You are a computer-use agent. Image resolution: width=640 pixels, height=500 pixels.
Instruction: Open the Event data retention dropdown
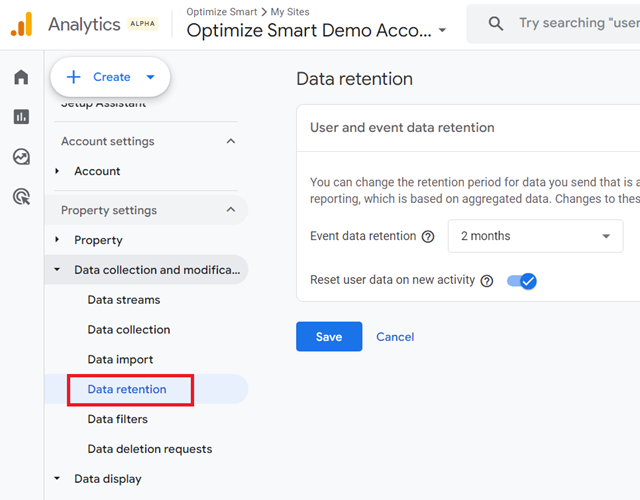click(x=535, y=236)
